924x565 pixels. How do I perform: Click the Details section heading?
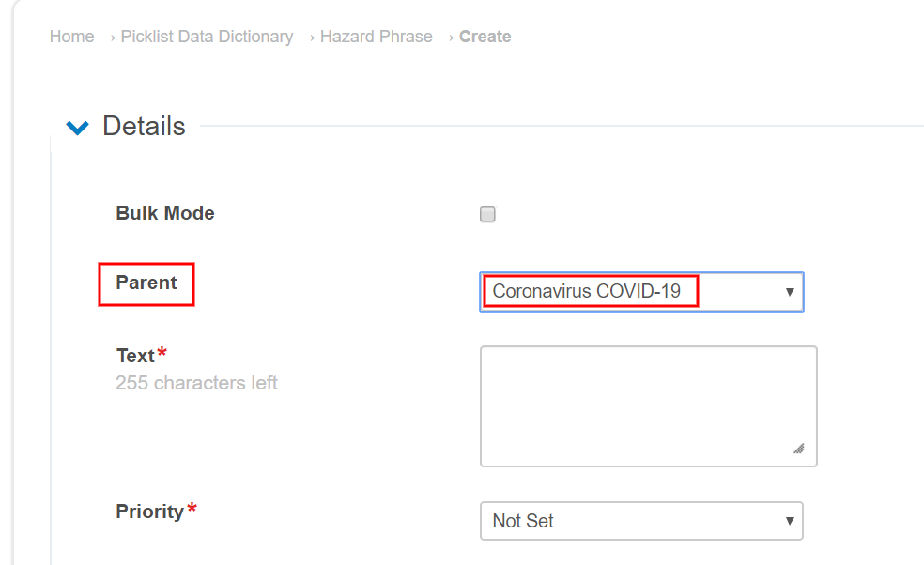coord(144,127)
